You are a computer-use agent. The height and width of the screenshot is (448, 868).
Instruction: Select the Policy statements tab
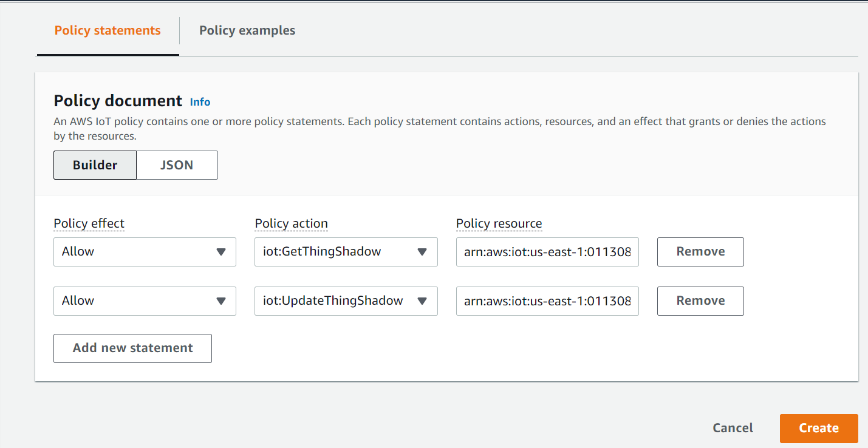click(x=108, y=30)
